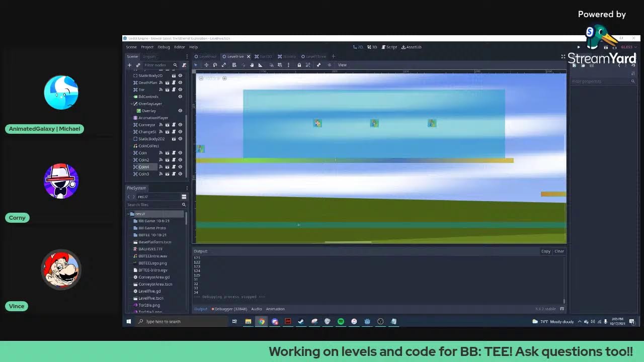Viewport: 644px width, 362px height.
Task: Switch to the Import dock tab
Action: coord(149,56)
